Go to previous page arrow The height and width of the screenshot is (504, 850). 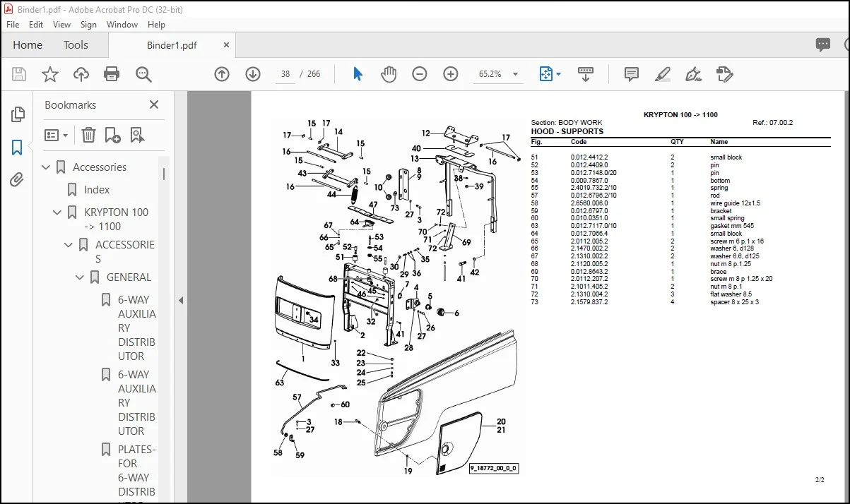click(222, 74)
